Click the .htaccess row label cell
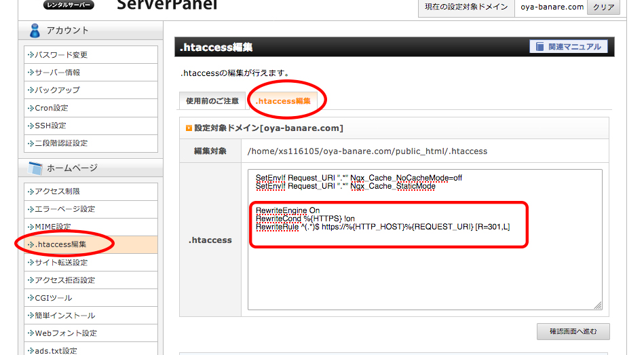The height and width of the screenshot is (355, 644). pyautogui.click(x=210, y=240)
